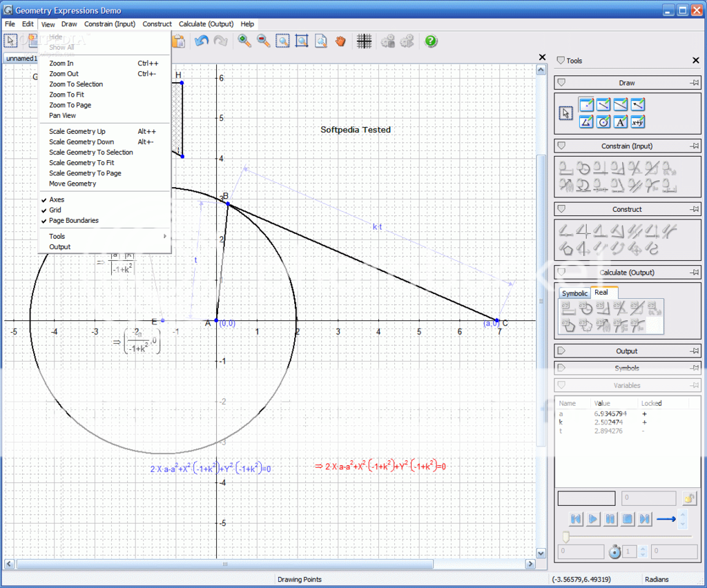Click the grid icon in the toolbar
The width and height of the screenshot is (707, 588).
pos(364,41)
